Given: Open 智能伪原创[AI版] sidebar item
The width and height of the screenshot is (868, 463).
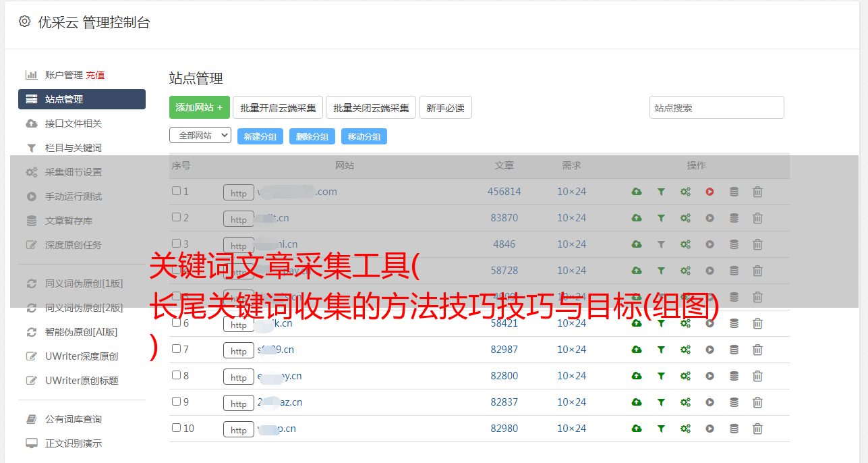Looking at the screenshot, I should [x=81, y=332].
